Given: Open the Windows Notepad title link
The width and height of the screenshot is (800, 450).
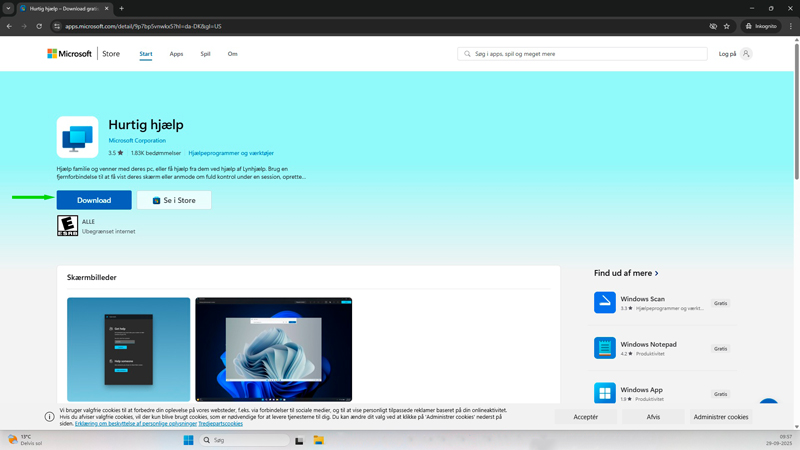Looking at the screenshot, I should [648, 344].
